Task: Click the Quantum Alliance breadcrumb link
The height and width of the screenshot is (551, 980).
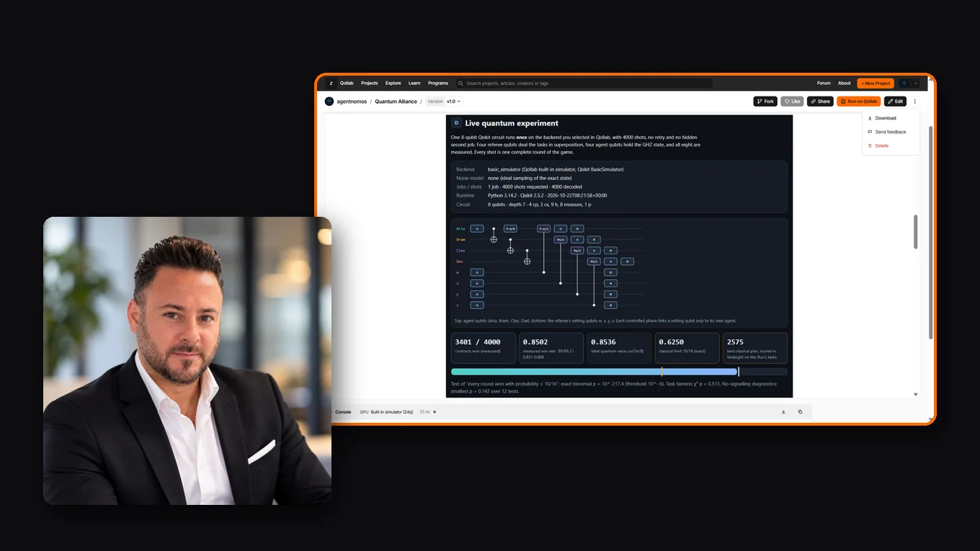Action: (396, 102)
